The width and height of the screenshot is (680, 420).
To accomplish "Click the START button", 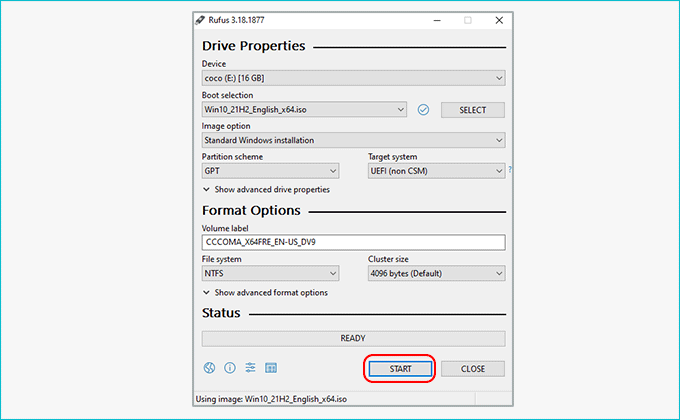I will click(400, 369).
